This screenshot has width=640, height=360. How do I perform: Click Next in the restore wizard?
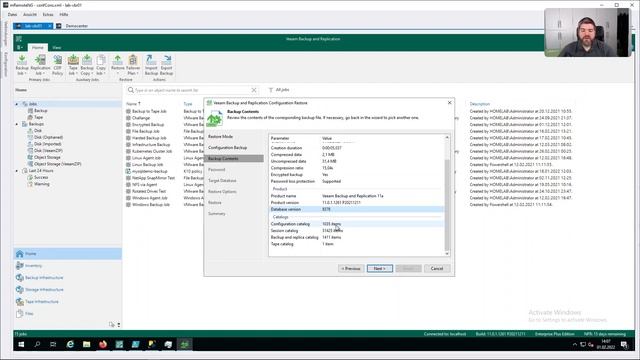[380, 269]
